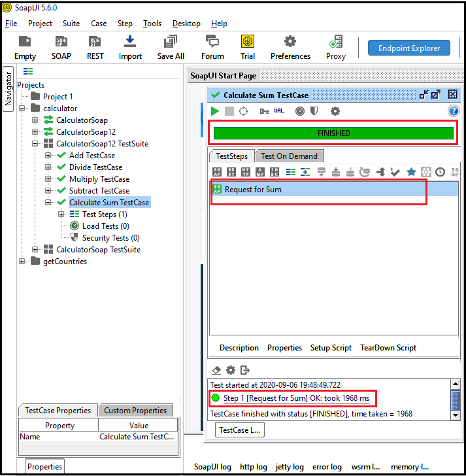This screenshot has height=476, width=466.
Task: Switch to Test On Demand tab
Action: tap(289, 156)
